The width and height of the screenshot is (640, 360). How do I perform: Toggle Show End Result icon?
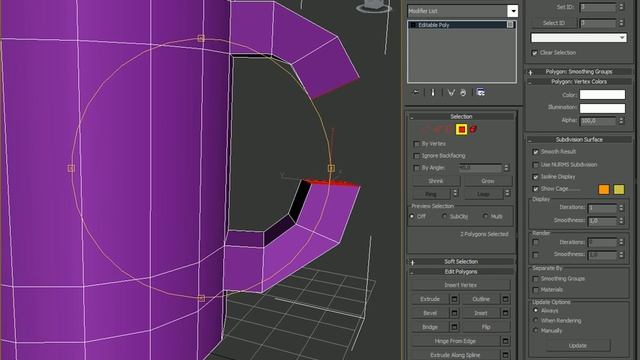pos(433,93)
